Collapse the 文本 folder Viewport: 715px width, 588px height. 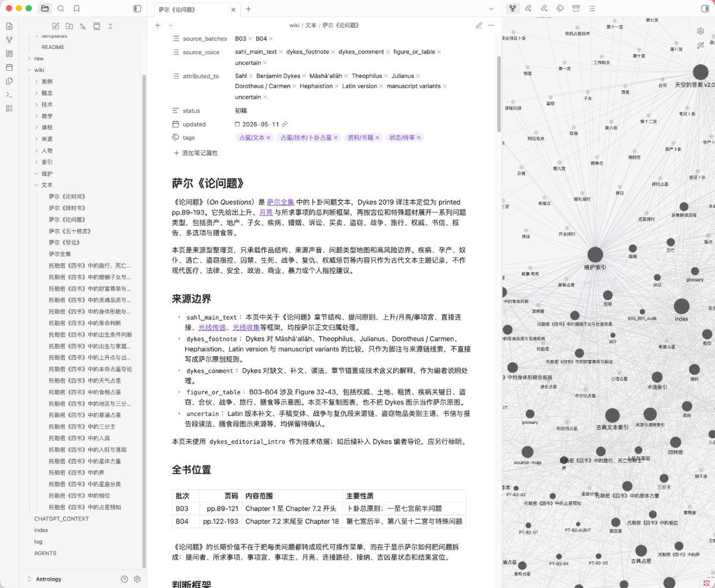click(47, 185)
